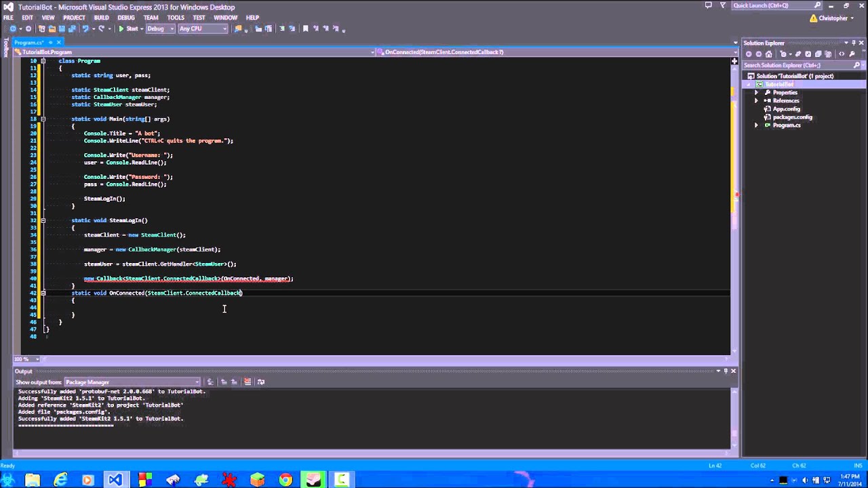Image resolution: width=868 pixels, height=488 pixels.
Task: Expand Program.cs node in Solution Explorer
Action: [756, 125]
